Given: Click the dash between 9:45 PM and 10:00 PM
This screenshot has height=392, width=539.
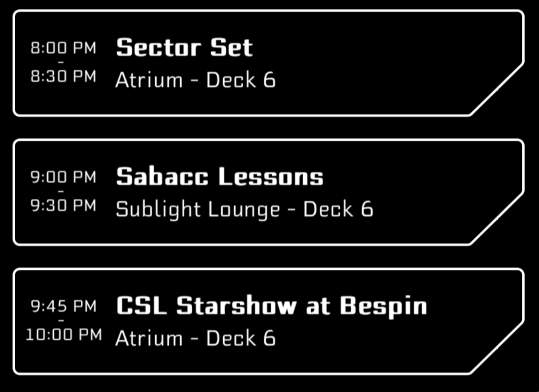Looking at the screenshot, I should tap(61, 320).
